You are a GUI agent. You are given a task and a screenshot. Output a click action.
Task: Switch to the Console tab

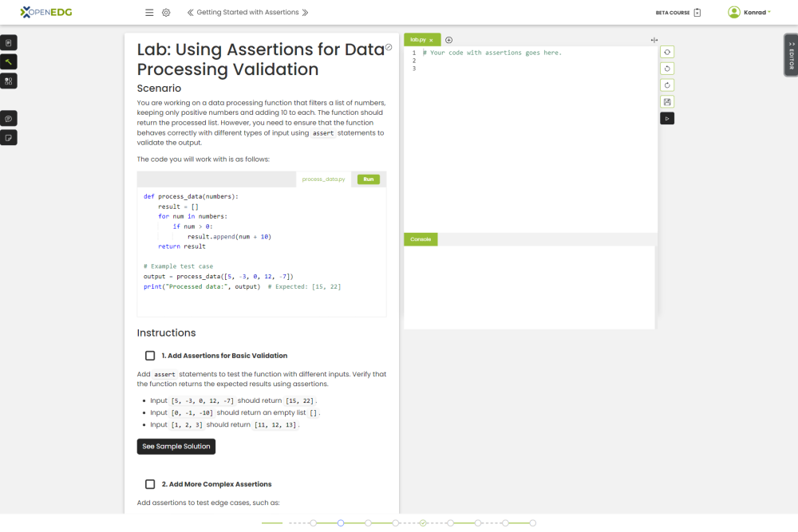pyautogui.click(x=421, y=239)
